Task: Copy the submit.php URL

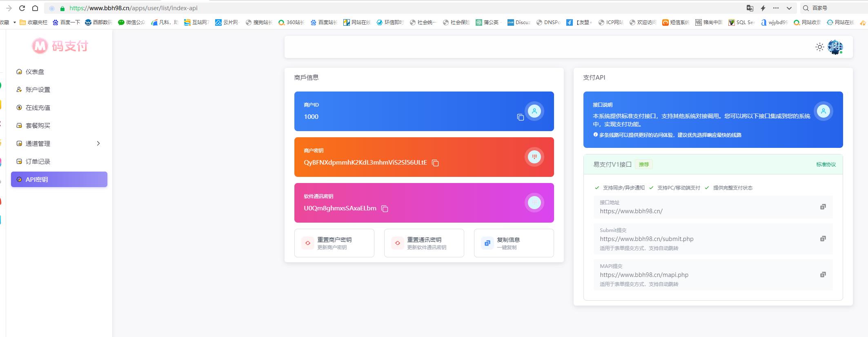Action: [823, 239]
